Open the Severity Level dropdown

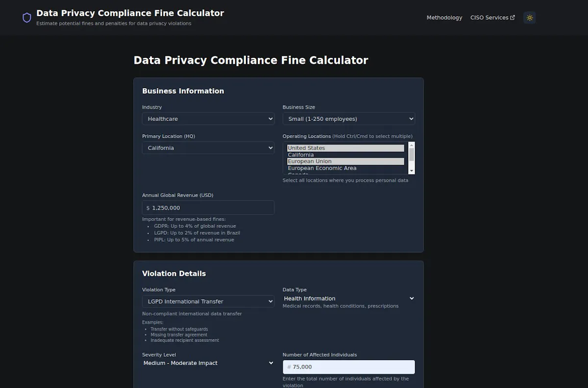click(x=208, y=363)
